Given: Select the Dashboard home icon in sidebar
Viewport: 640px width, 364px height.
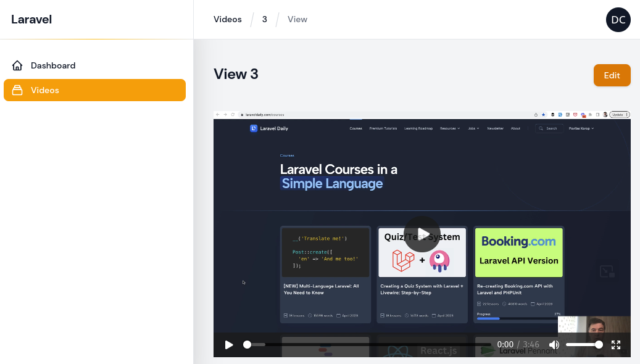Looking at the screenshot, I should pos(17,65).
